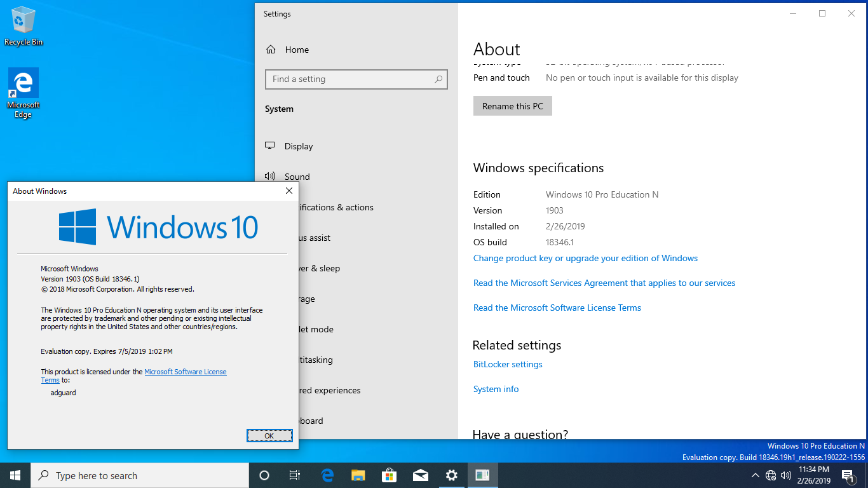This screenshot has width=868, height=488.
Task: Click the Edition value Windows 10 Pro Education N
Action: (x=602, y=194)
